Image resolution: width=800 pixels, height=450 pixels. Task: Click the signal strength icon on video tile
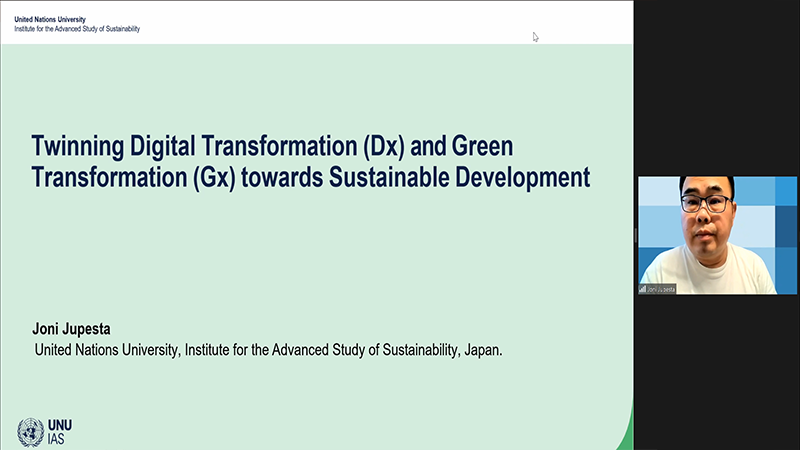642,289
